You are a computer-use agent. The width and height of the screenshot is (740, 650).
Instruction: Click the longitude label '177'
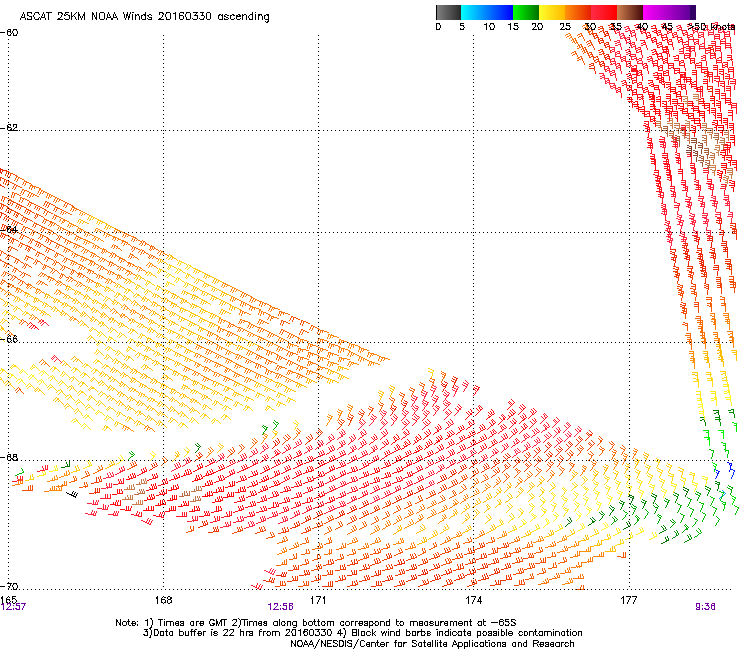628,599
